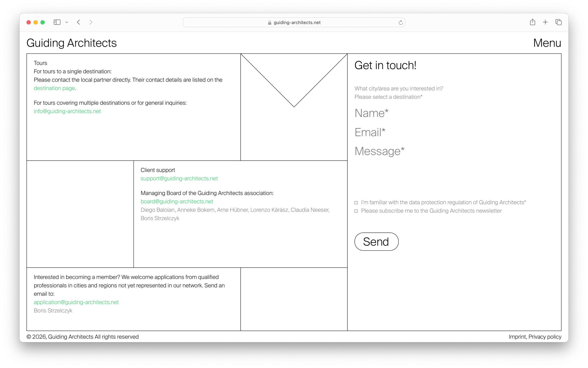
Task: Click the back navigation arrow
Action: point(78,22)
